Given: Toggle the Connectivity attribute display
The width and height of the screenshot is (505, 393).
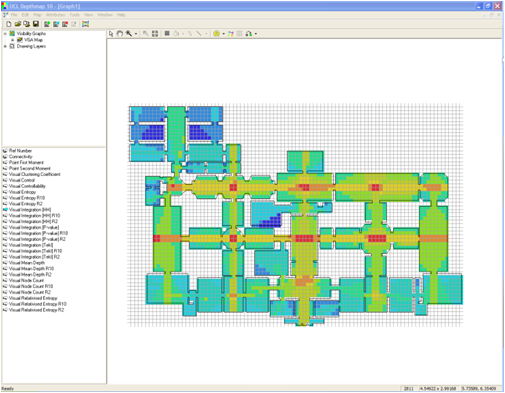Looking at the screenshot, I should (21, 157).
